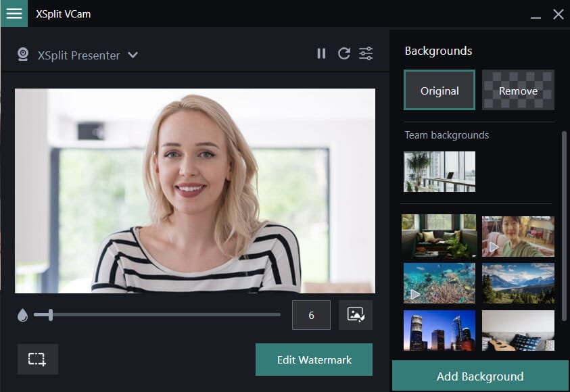Click the blur droplet icon
Image resolution: width=570 pixels, height=392 pixels.
(22, 315)
